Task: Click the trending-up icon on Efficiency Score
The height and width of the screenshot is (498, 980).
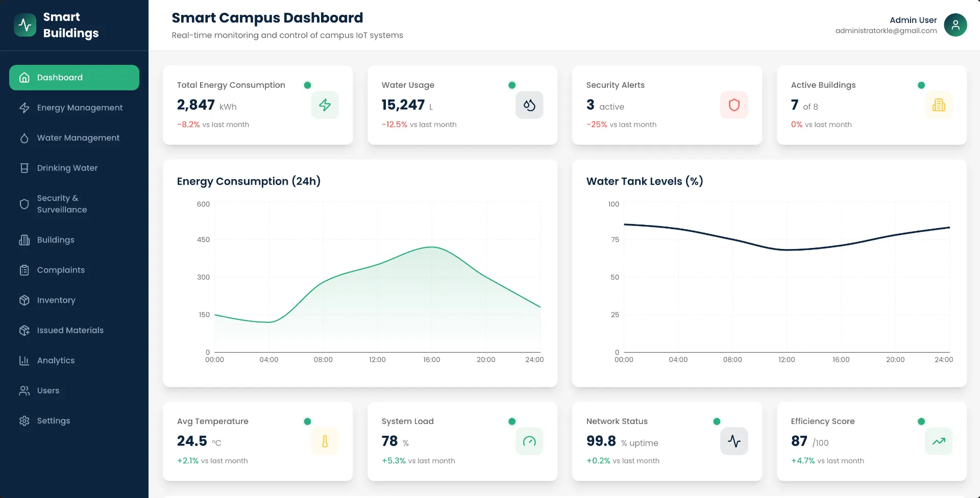Action: pos(939,441)
